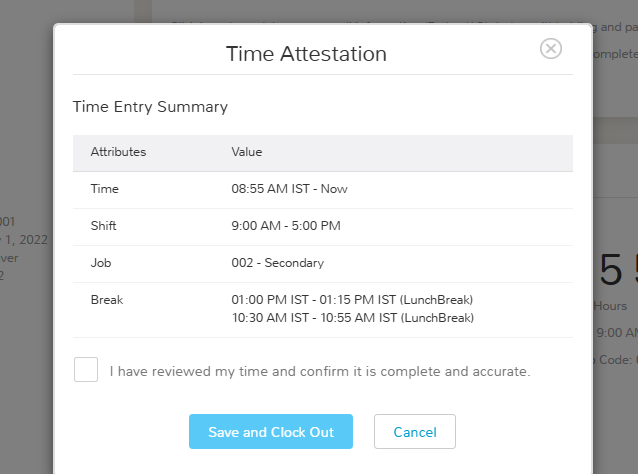This screenshot has width=638, height=474.
Task: Click the Break attribute row label
Action: (107, 300)
